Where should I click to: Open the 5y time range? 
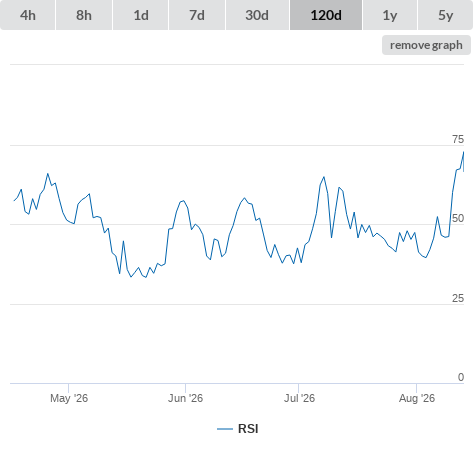(x=445, y=15)
